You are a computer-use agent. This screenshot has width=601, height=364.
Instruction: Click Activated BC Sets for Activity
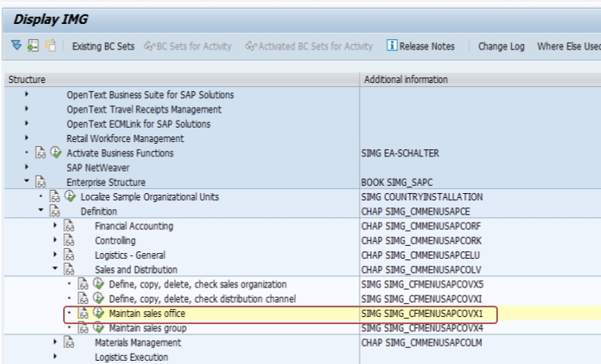tap(309, 46)
